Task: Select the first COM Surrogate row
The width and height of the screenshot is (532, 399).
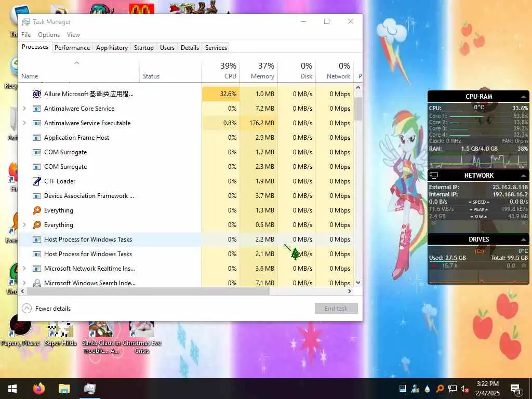Action: click(186, 152)
